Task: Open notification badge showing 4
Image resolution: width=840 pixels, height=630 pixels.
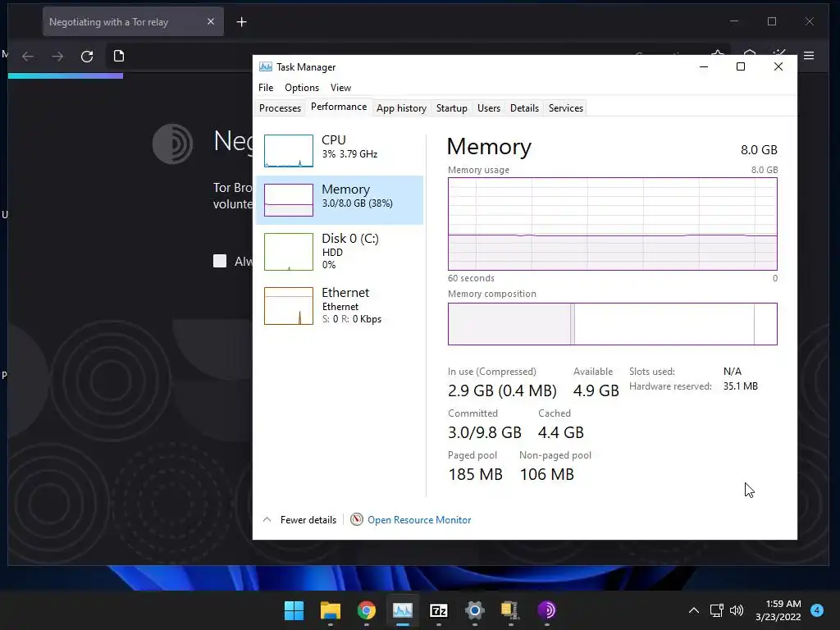Action: pos(817,609)
